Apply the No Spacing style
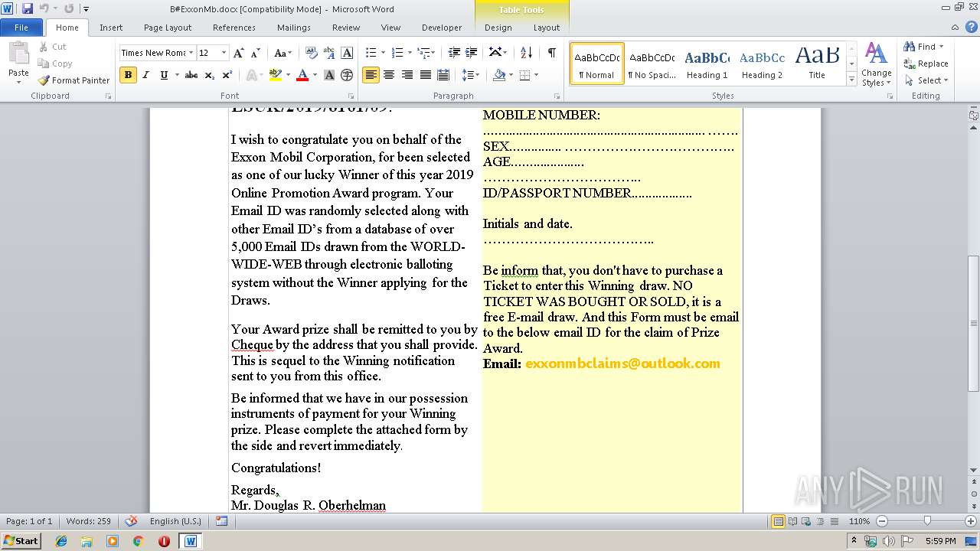 (x=652, y=64)
